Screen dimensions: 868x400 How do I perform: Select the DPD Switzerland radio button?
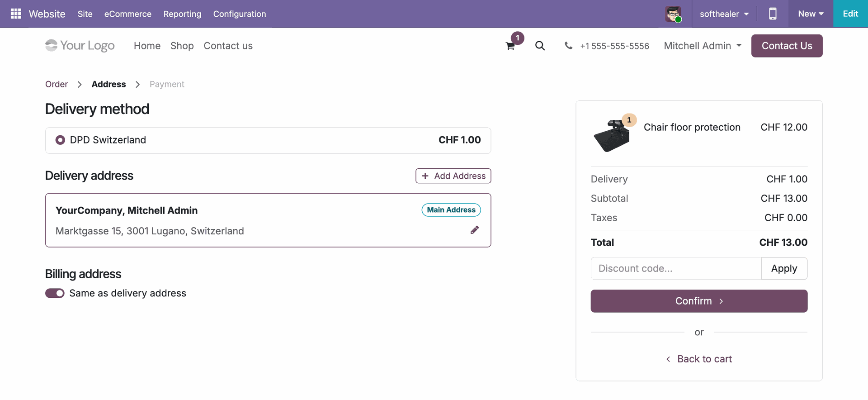click(x=60, y=140)
